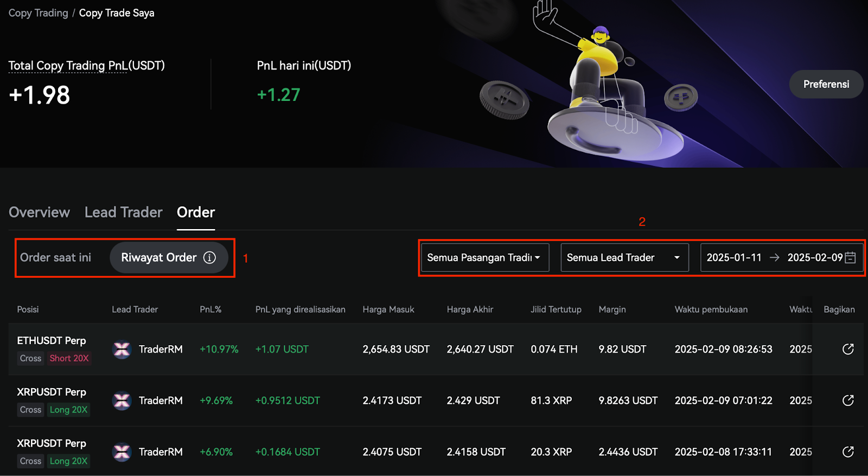Click Total Copy Trading PnL label
The image size is (868, 476).
86,66
